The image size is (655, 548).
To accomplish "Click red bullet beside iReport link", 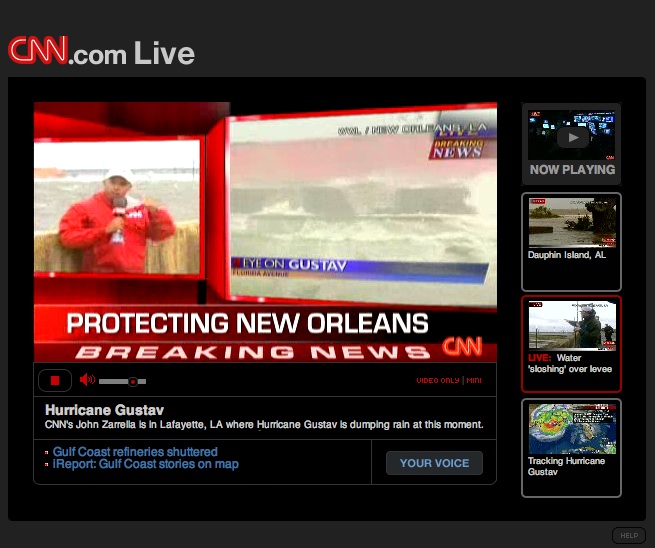I will pyautogui.click(x=47, y=465).
